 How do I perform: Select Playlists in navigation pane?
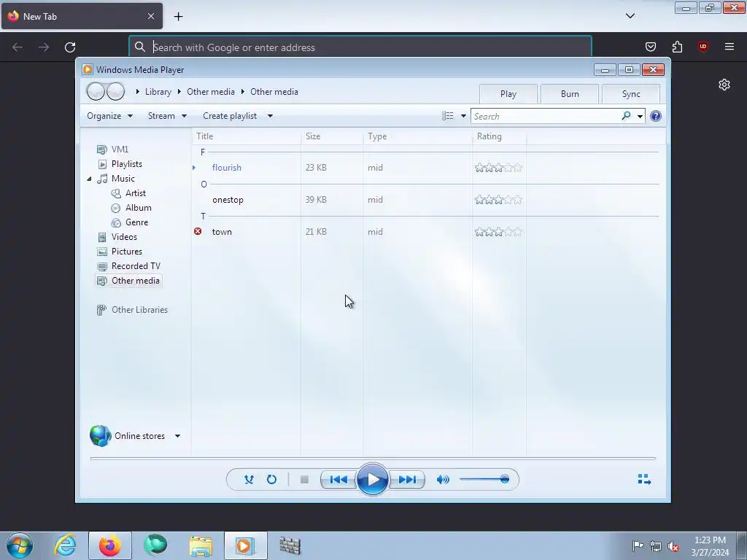[127, 164]
